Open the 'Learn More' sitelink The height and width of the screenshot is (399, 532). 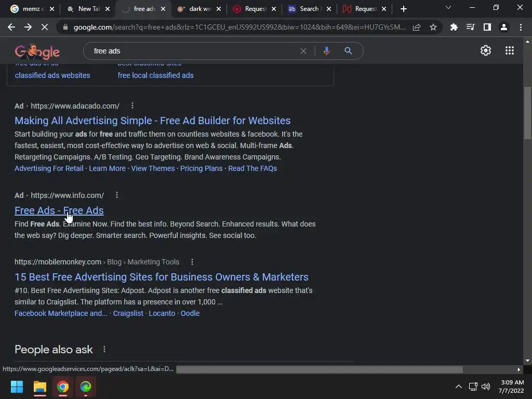107,168
